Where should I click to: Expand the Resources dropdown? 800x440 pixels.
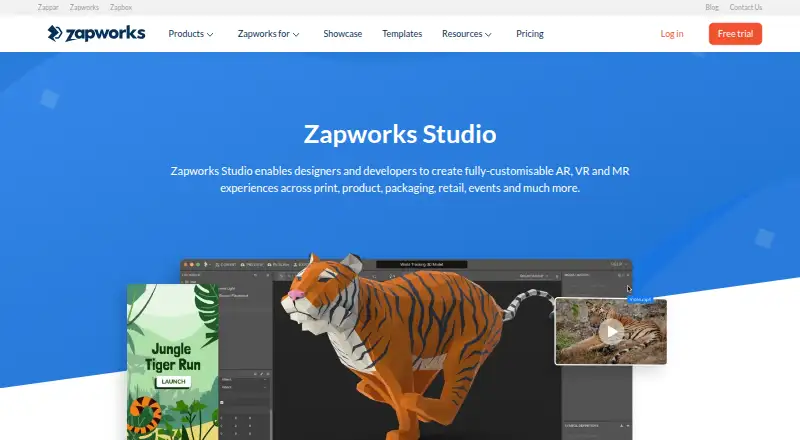pos(466,34)
